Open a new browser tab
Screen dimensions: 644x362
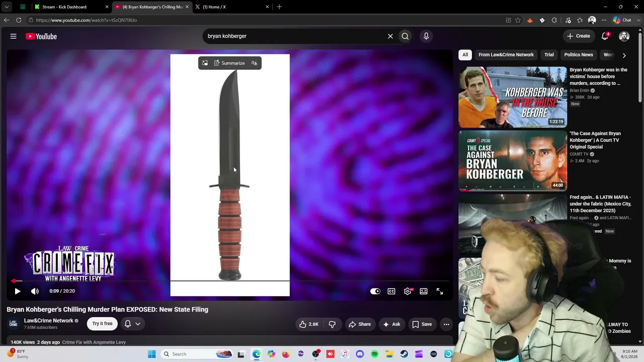279,7
